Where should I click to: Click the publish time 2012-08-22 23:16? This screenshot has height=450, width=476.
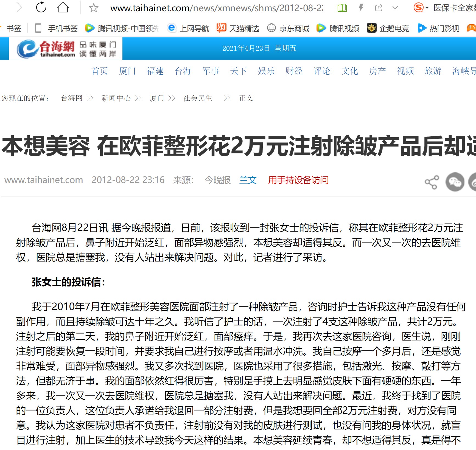pyautogui.click(x=128, y=180)
